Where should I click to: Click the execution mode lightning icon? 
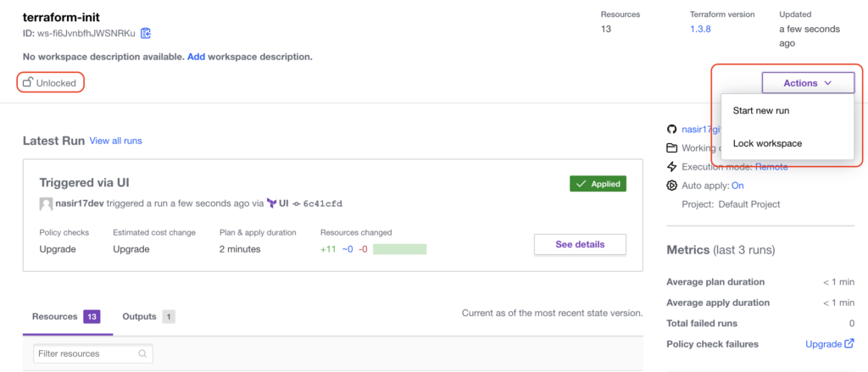(x=671, y=167)
